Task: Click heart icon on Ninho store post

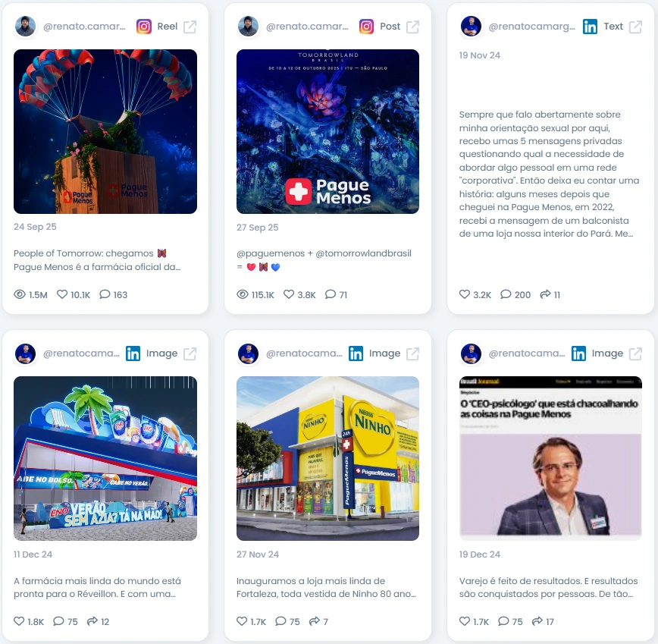Action: coord(242,621)
